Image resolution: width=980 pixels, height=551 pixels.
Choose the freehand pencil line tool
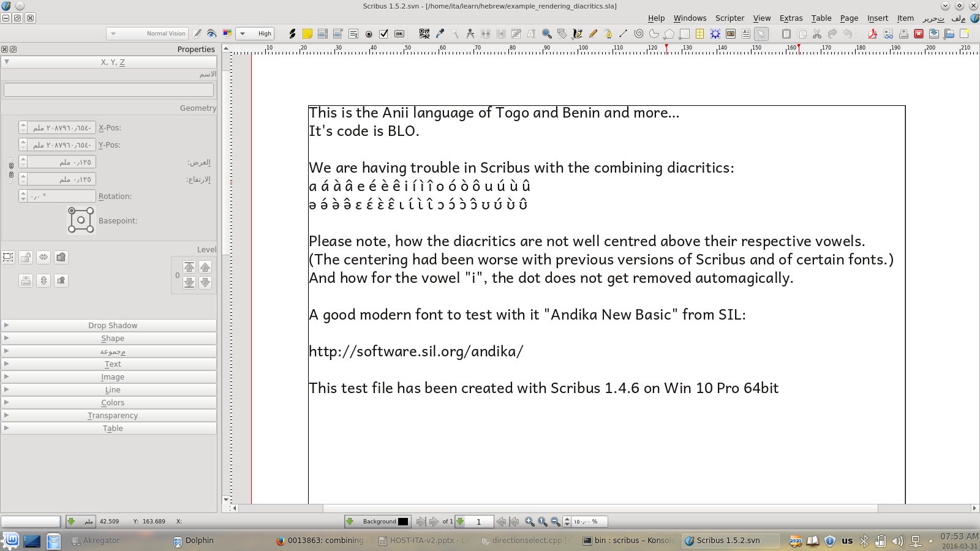593,34
